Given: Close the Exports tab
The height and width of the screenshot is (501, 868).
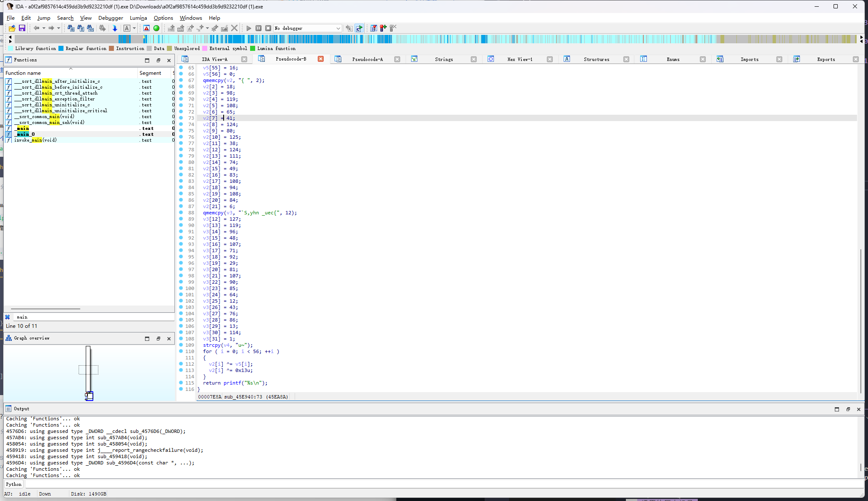Looking at the screenshot, I should (856, 59).
